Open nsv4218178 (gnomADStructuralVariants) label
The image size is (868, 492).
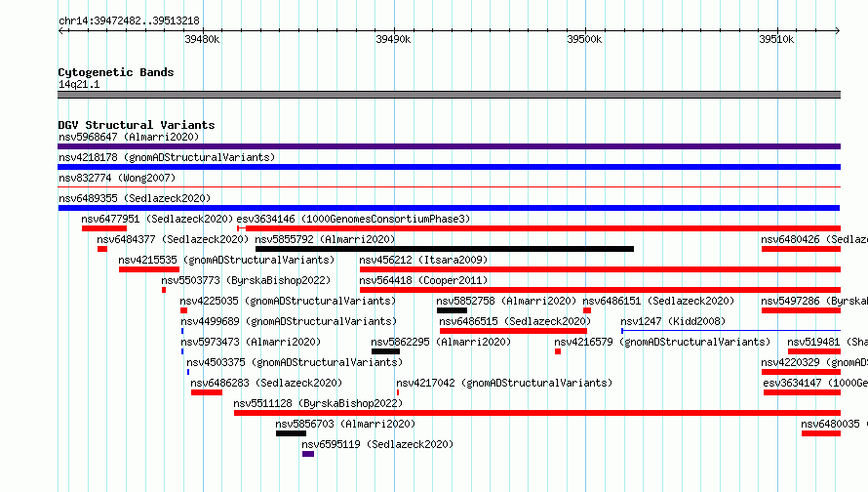[167, 157]
